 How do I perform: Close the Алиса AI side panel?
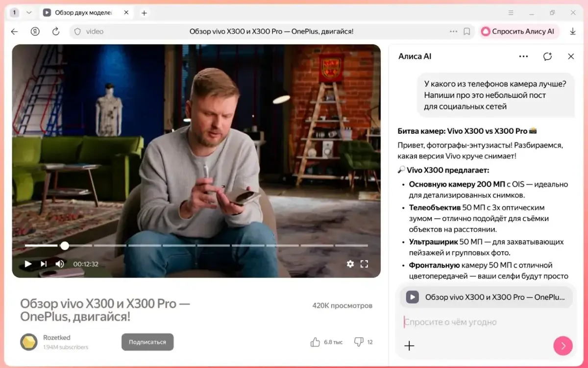(571, 56)
